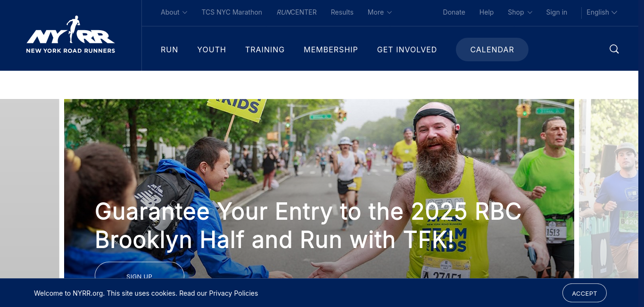Image resolution: width=644 pixels, height=307 pixels.
Task: Go to RUNCENTER
Action: point(297,12)
